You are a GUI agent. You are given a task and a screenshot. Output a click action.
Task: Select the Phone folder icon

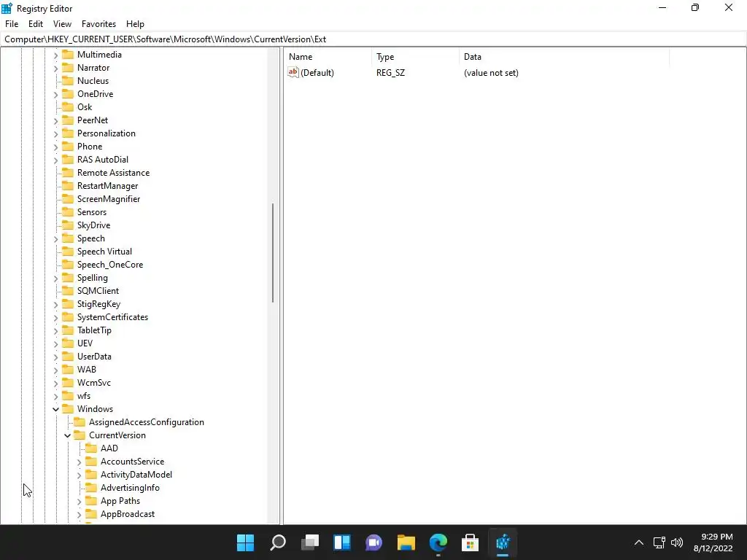coord(68,146)
